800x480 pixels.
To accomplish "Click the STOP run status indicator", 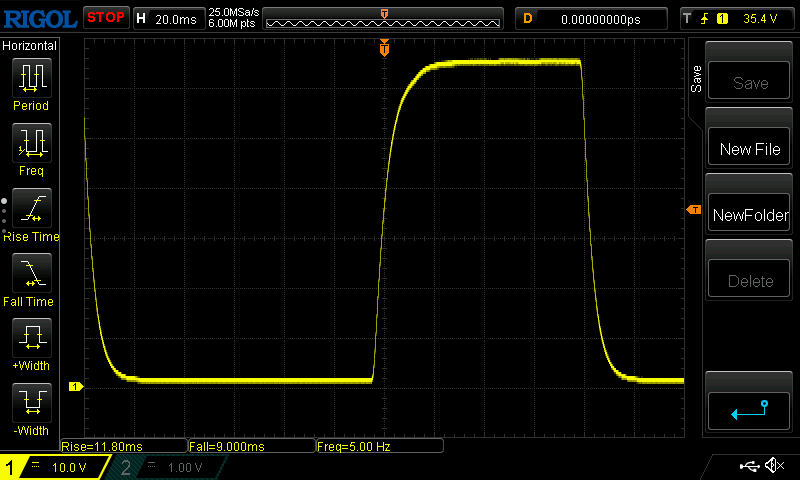I will pos(106,18).
